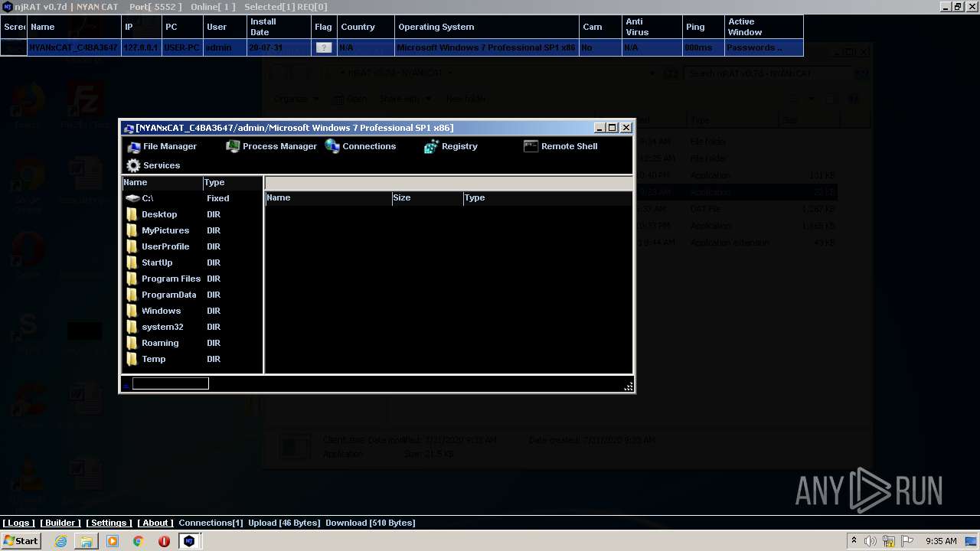
Task: Click the Chrome taskbar icon
Action: [138, 541]
